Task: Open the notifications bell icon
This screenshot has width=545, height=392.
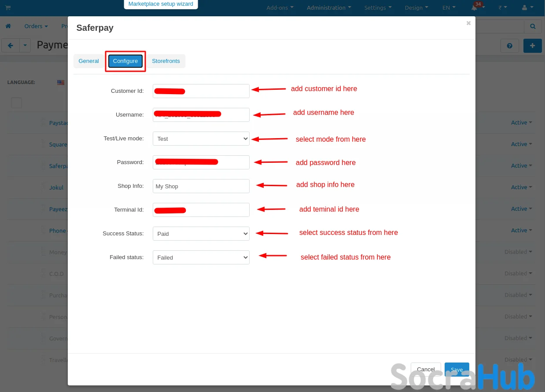Action: (475, 8)
